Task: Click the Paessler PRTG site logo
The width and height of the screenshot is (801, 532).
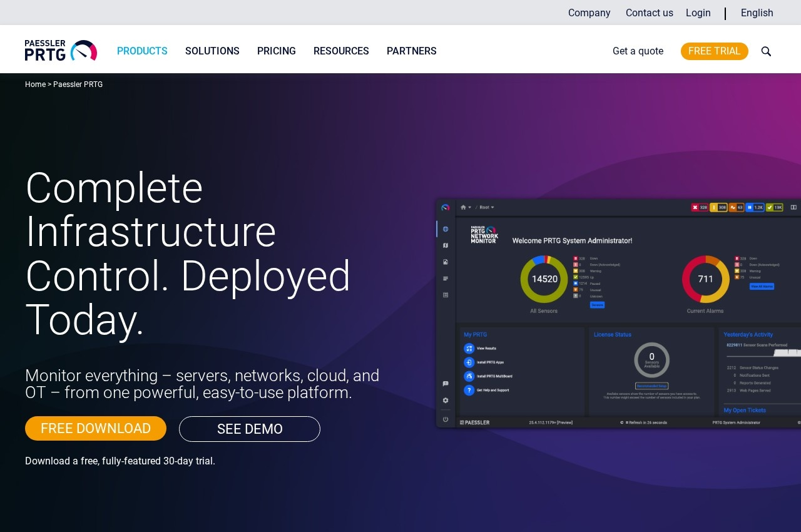Action: tap(61, 51)
